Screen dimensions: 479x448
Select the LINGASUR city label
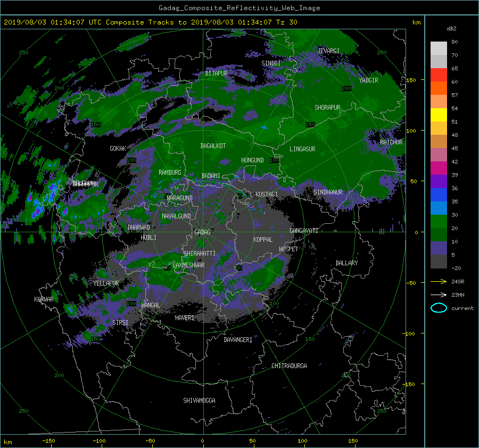pyautogui.click(x=302, y=149)
